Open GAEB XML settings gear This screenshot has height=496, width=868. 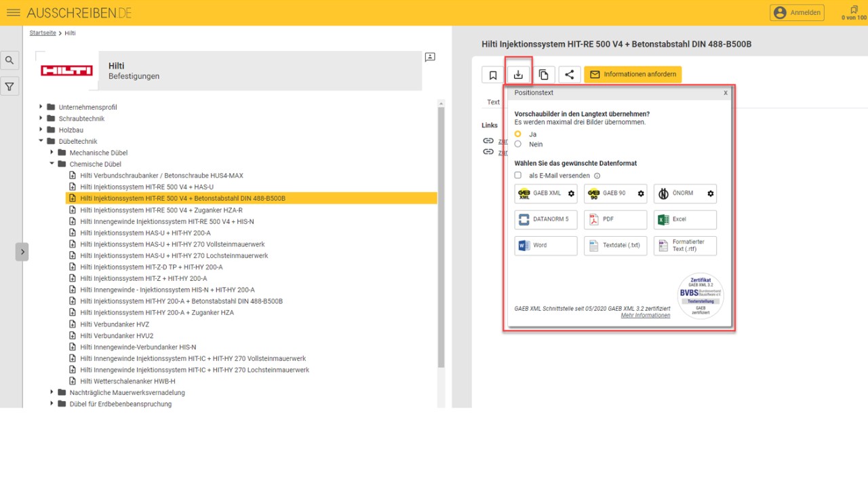coord(571,193)
